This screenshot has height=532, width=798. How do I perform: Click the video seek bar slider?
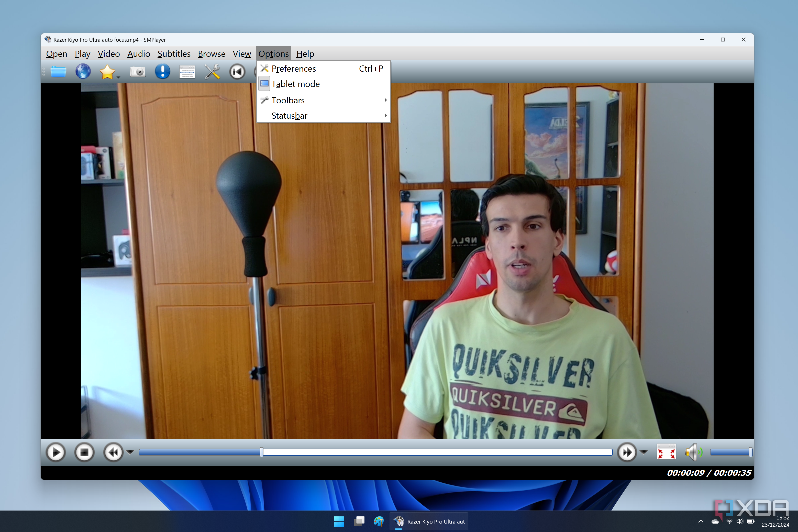tap(375, 452)
